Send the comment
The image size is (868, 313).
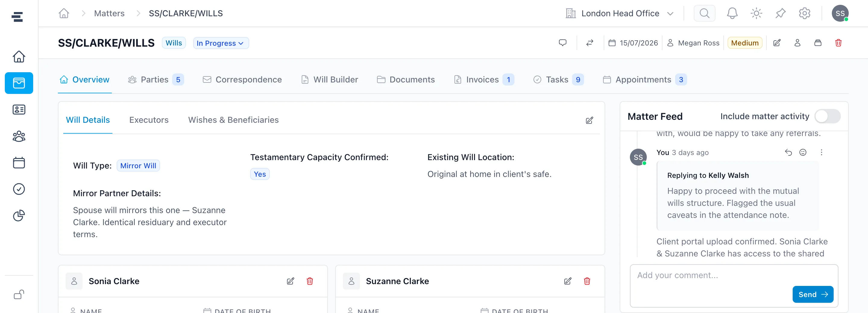(x=813, y=294)
